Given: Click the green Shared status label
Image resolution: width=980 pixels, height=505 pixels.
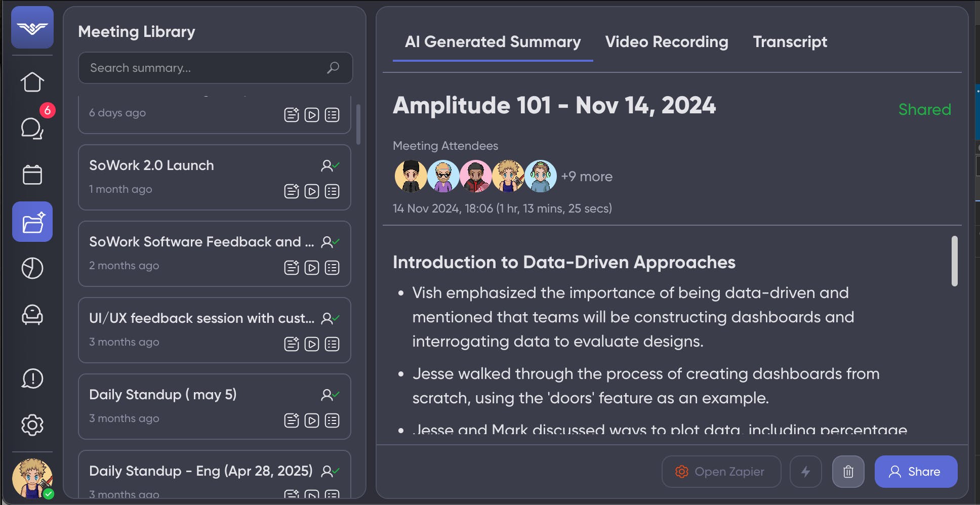Looking at the screenshot, I should pos(924,109).
